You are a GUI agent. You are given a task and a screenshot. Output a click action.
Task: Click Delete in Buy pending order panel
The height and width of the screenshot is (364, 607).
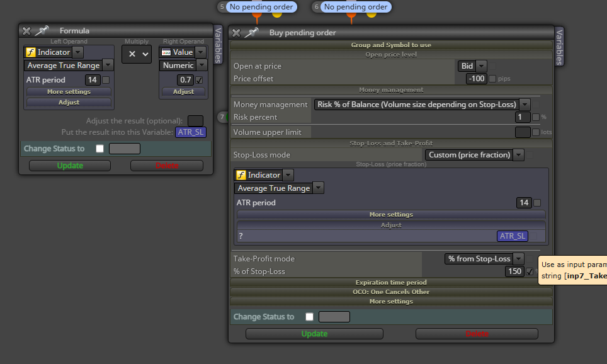[x=477, y=334]
